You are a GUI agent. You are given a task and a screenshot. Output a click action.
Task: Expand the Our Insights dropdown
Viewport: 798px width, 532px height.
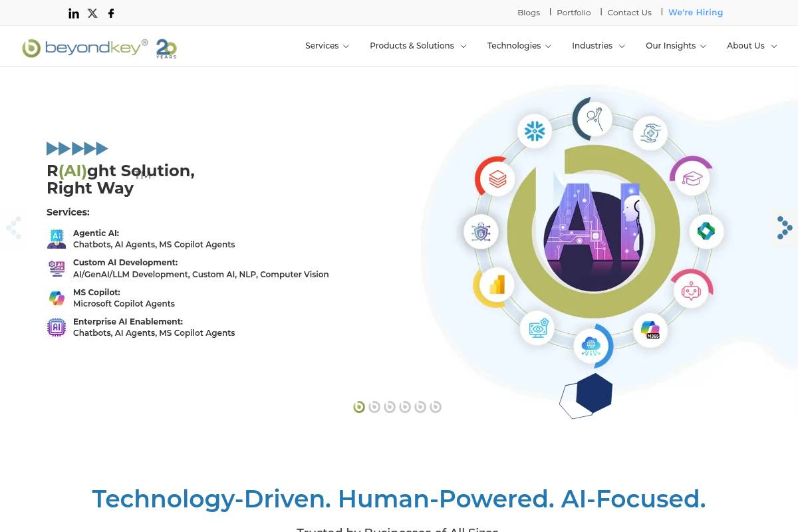coord(676,46)
